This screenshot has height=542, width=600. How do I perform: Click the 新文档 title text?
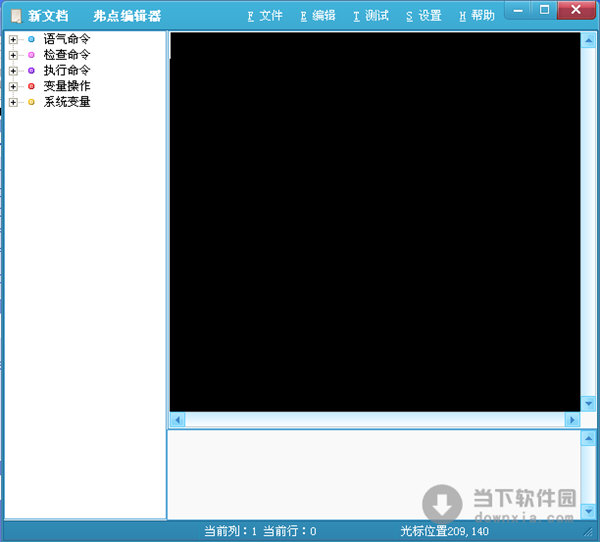tap(48, 16)
